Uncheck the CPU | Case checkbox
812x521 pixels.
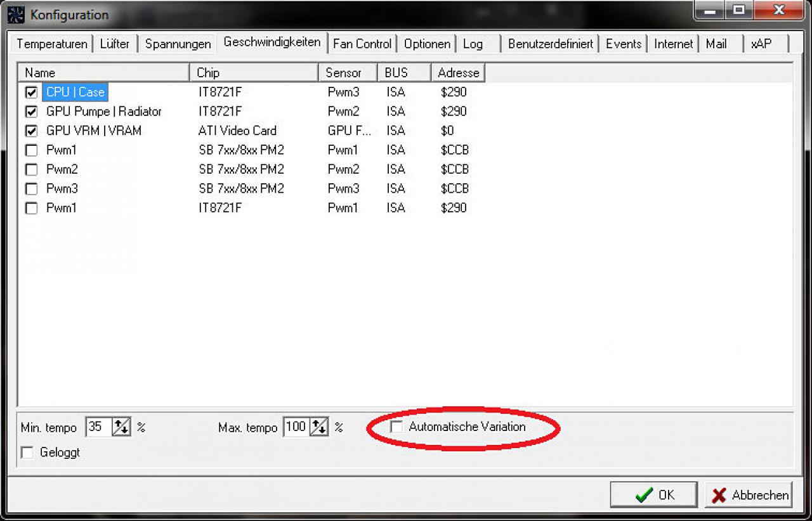tap(31, 93)
